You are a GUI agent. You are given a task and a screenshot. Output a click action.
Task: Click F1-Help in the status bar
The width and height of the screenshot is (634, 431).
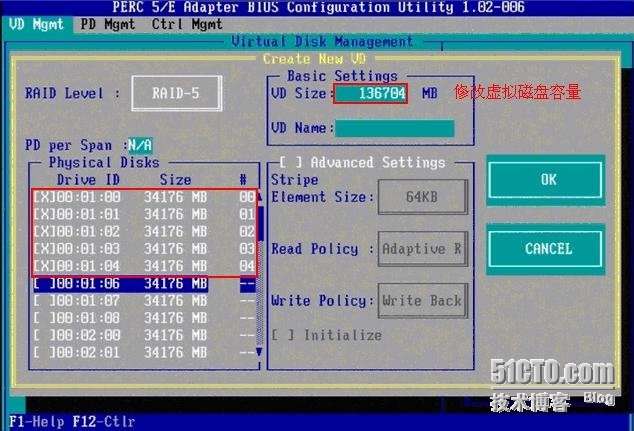point(36,422)
